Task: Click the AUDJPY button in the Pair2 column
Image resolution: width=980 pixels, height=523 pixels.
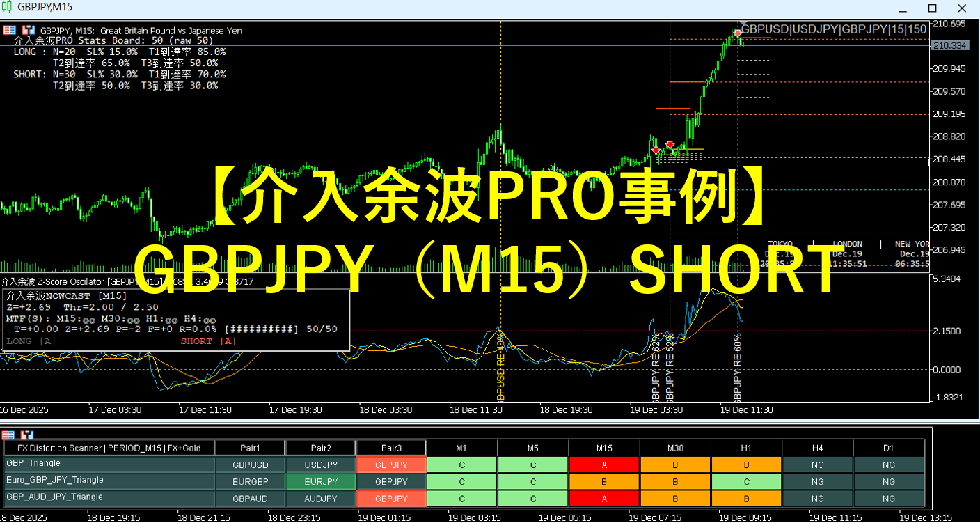Action: (x=320, y=499)
